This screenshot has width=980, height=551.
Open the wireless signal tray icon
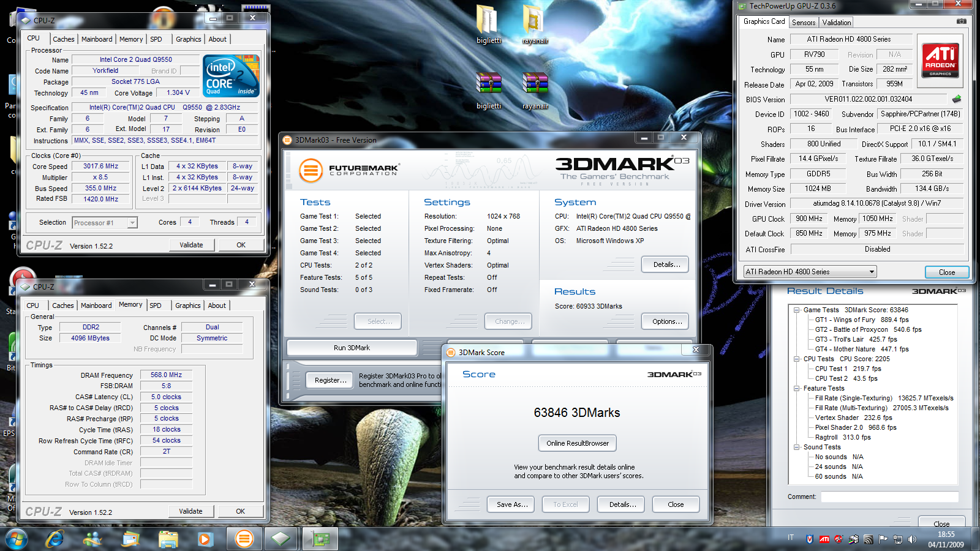point(868,539)
